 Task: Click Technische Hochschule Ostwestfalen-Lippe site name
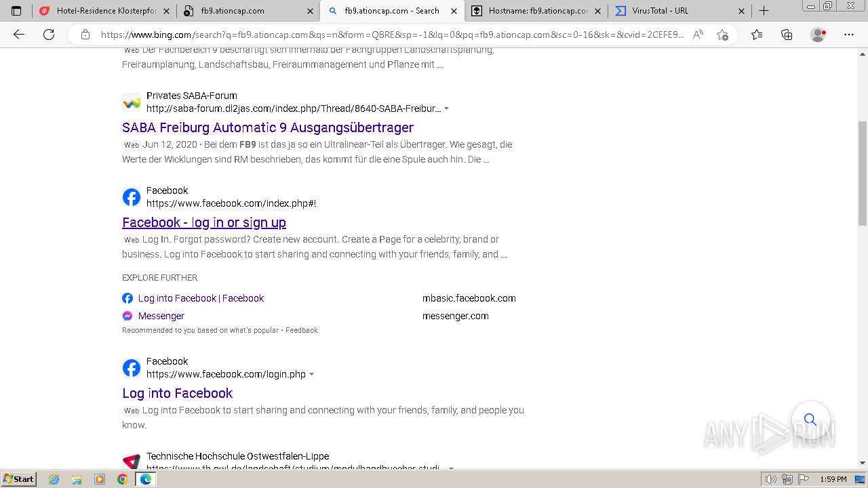(x=237, y=456)
